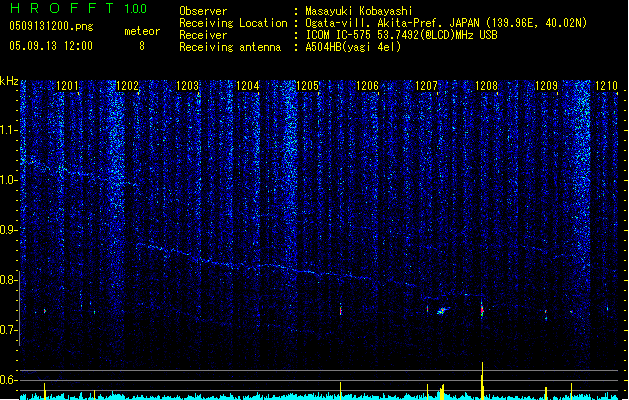Click the HROFFT 1.0.0 title text
The width and height of the screenshot is (629, 400).
point(78,8)
